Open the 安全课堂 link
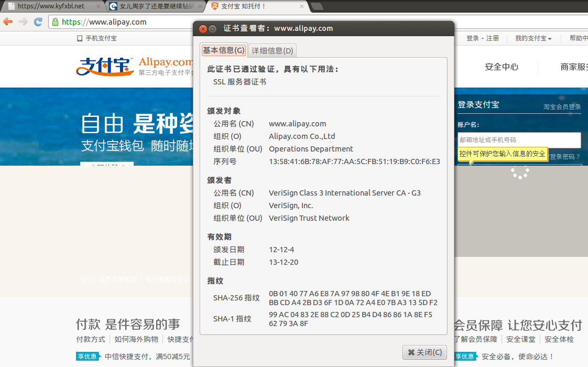The width and height of the screenshot is (588, 367). [520, 339]
